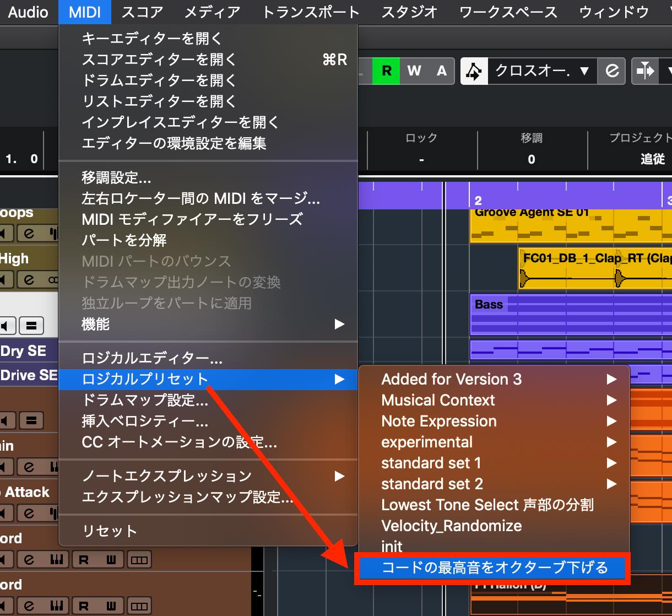The width and height of the screenshot is (672, 616).
Task: Click the lanes icon on the track below Drive SE
Action: tap(31, 421)
